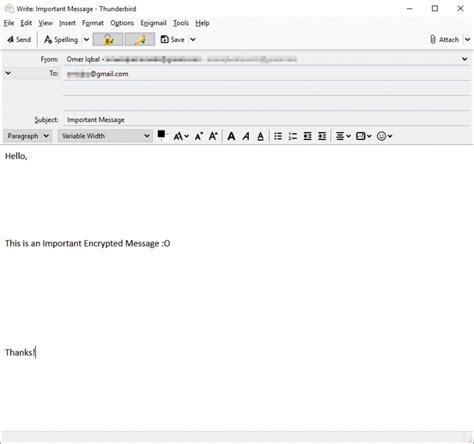This screenshot has width=474, height=444.
Task: Open the Options menu
Action: pos(122,23)
